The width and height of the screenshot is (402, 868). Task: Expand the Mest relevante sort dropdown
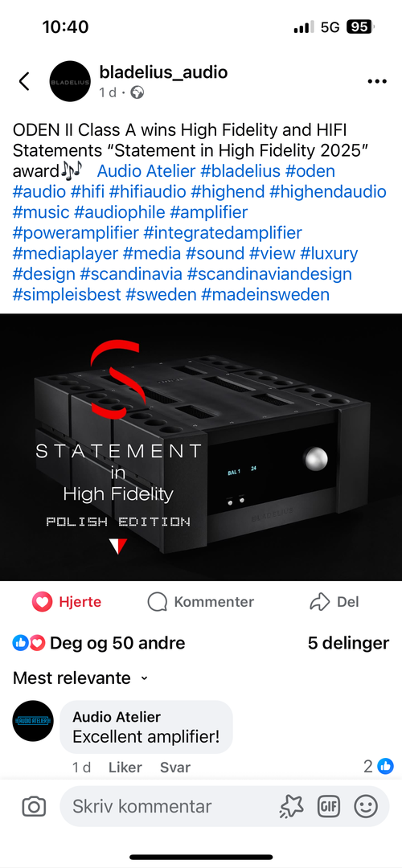80,678
